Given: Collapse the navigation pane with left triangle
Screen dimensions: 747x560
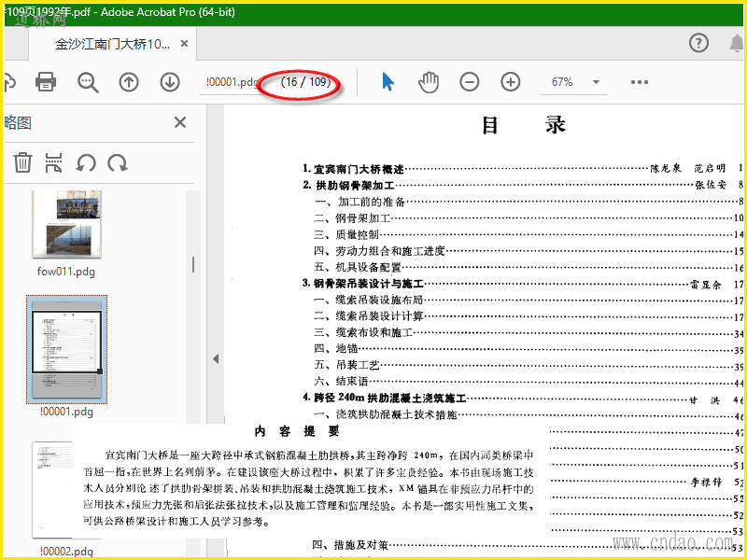Looking at the screenshot, I should [x=216, y=358].
